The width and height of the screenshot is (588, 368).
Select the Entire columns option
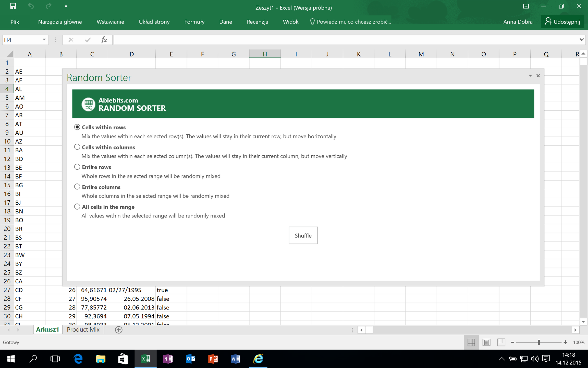(x=77, y=187)
